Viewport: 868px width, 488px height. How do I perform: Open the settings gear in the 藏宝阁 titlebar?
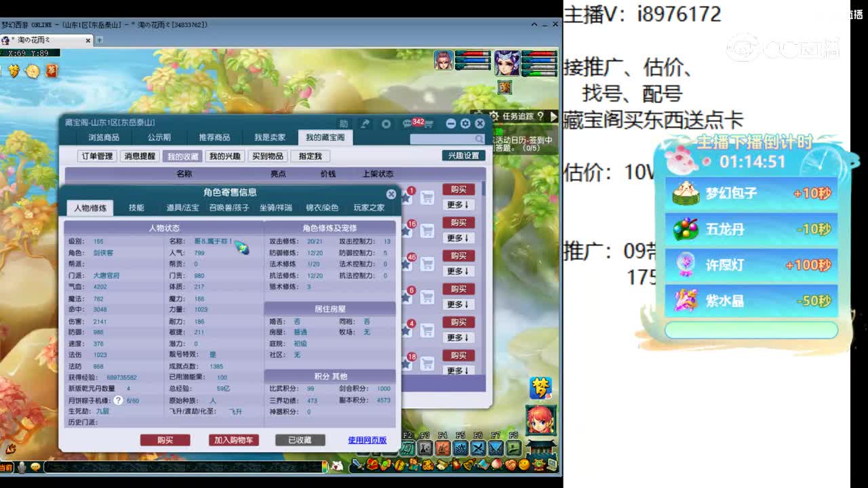[465, 123]
